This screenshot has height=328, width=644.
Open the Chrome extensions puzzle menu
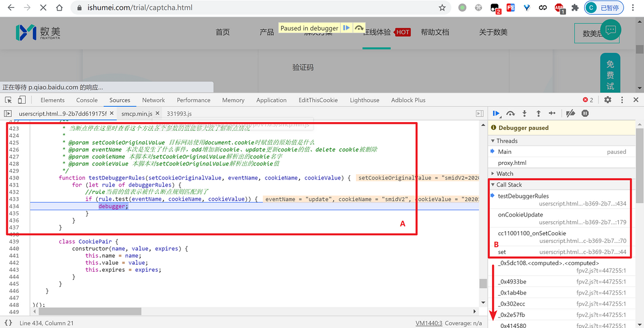click(x=575, y=8)
